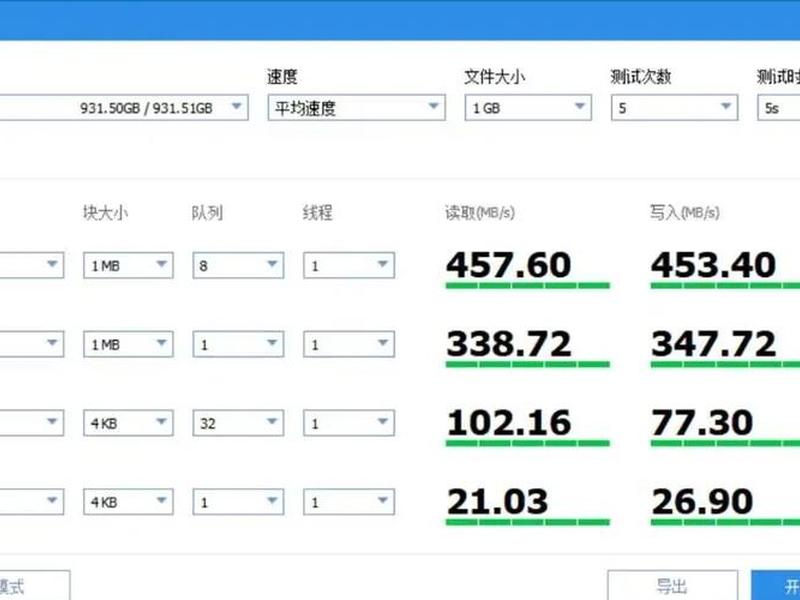Image resolution: width=800 pixels, height=600 pixels.
Task: Open first row queue dropdown set to 8
Action: 238,265
